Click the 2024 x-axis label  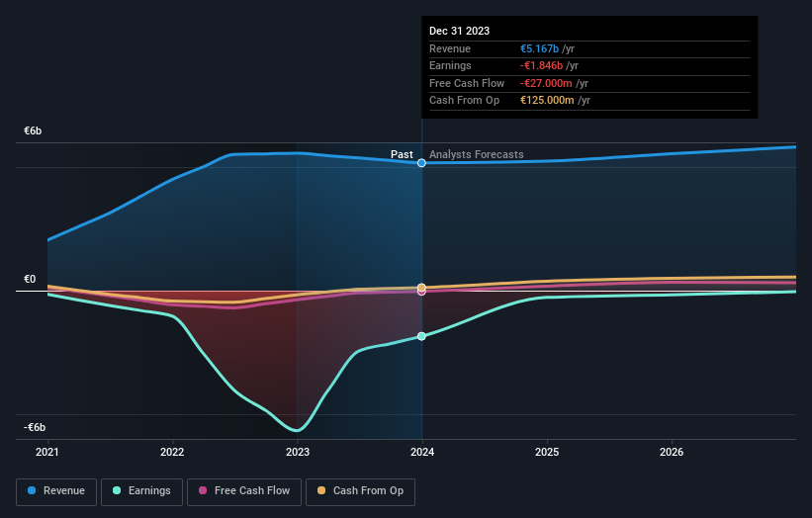click(422, 453)
